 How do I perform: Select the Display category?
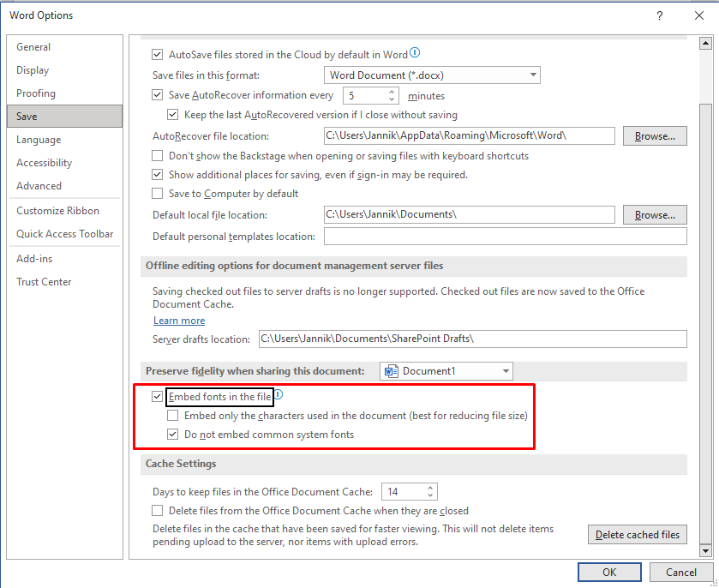point(64,70)
